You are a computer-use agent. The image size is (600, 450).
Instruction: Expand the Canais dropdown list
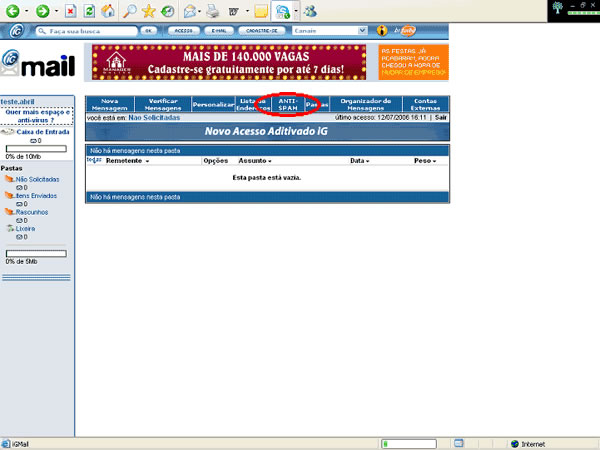pyautogui.click(x=361, y=31)
